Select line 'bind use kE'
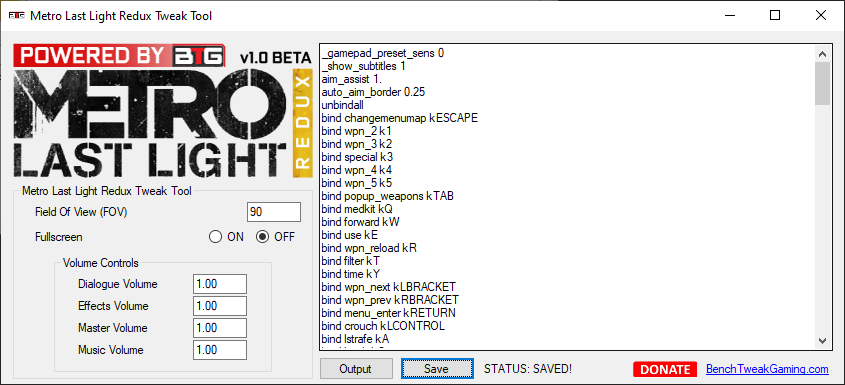The width and height of the screenshot is (845, 385). [x=350, y=235]
